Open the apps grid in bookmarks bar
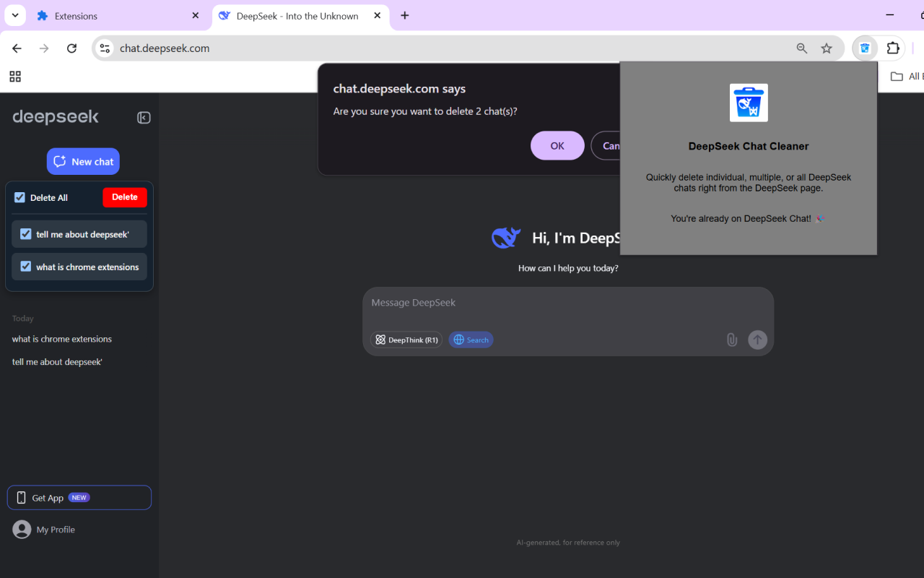Image resolution: width=924 pixels, height=578 pixels. pos(15,77)
